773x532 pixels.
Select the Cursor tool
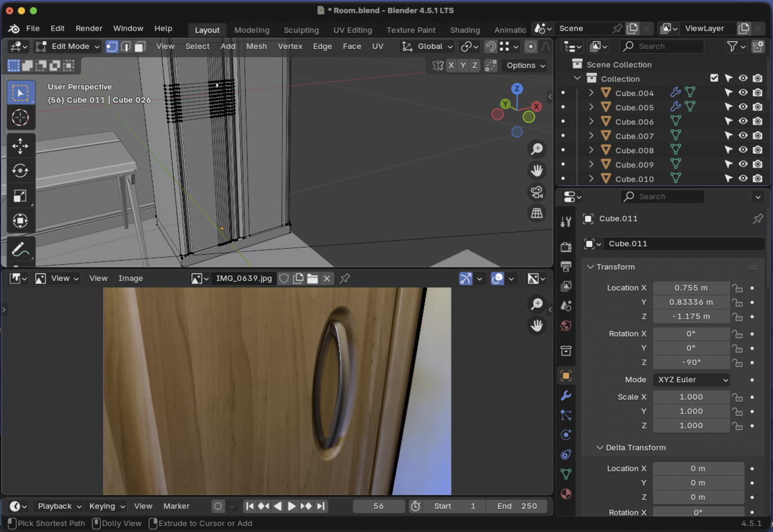[21, 118]
